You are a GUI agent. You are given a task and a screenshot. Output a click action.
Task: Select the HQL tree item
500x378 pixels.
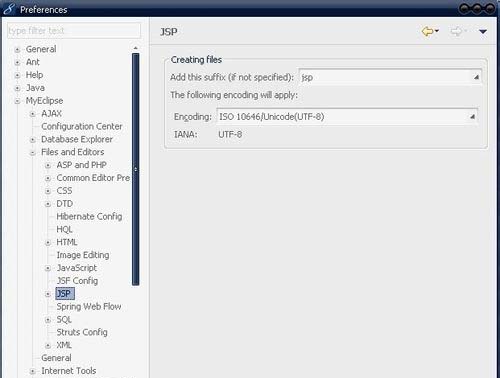pos(64,229)
